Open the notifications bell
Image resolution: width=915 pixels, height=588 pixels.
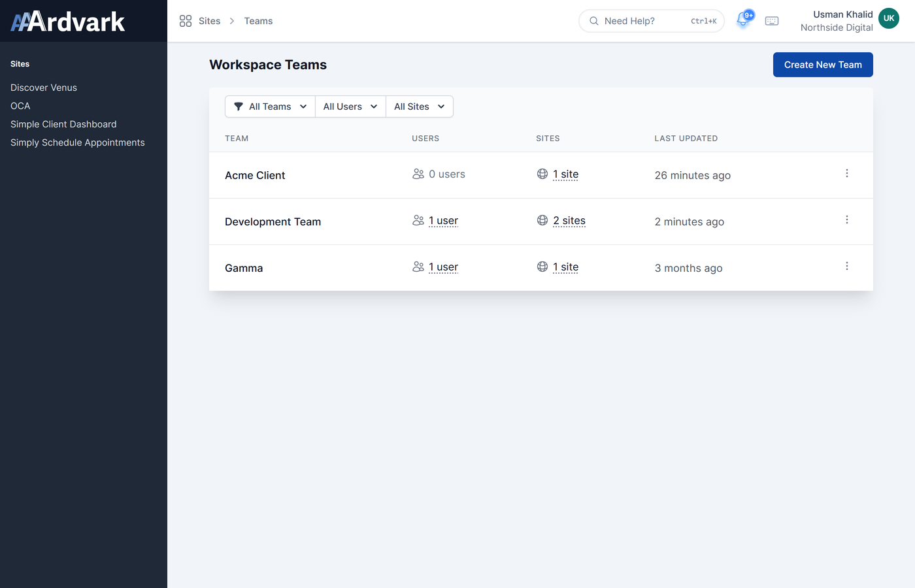[x=743, y=20]
